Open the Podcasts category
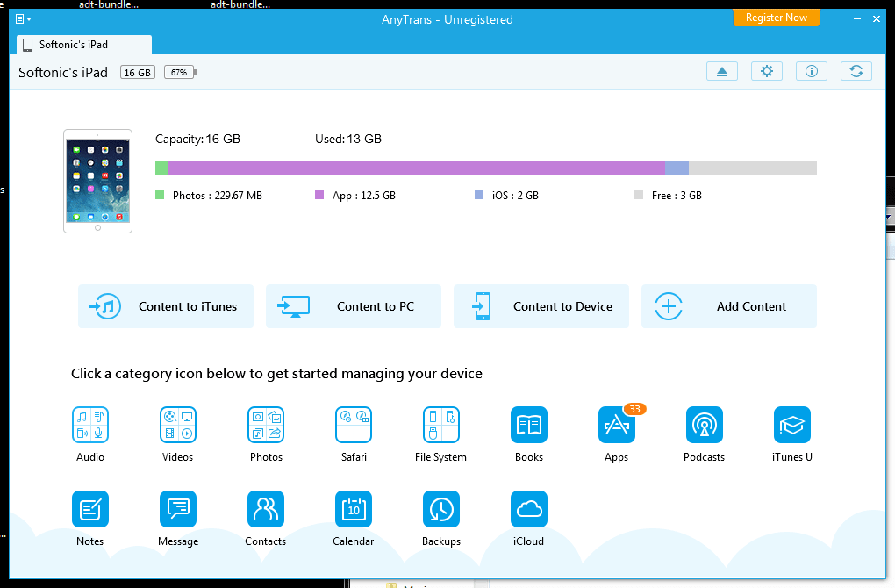Image resolution: width=895 pixels, height=588 pixels. point(704,425)
